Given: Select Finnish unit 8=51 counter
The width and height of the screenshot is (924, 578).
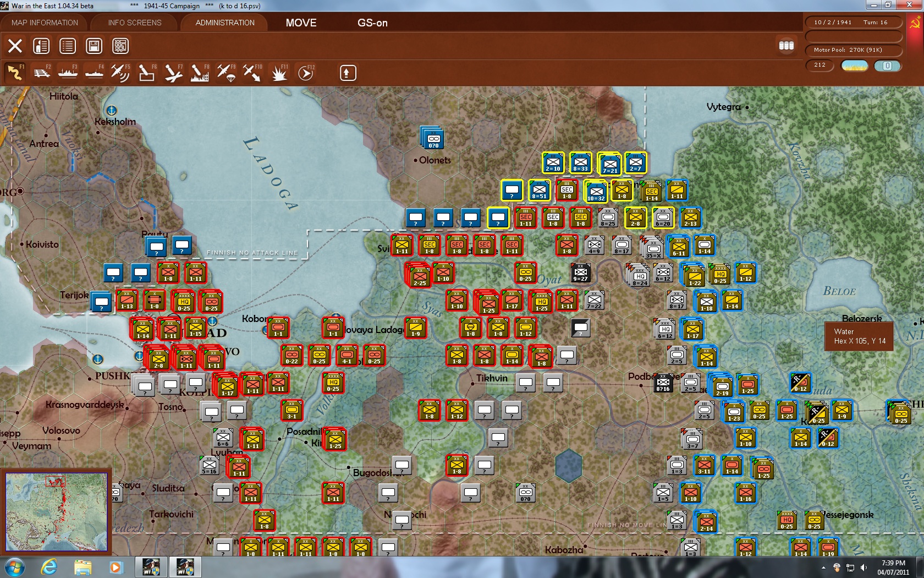Looking at the screenshot, I should coord(539,190).
